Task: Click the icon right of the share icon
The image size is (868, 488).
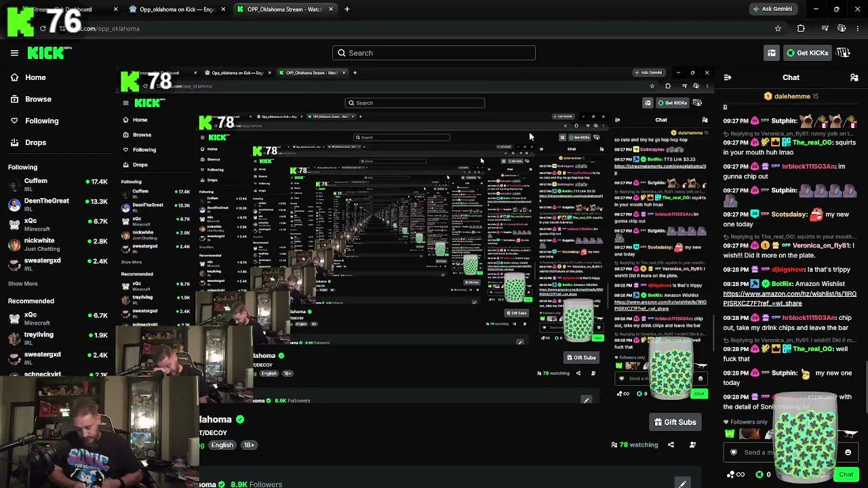Action: click(692, 445)
